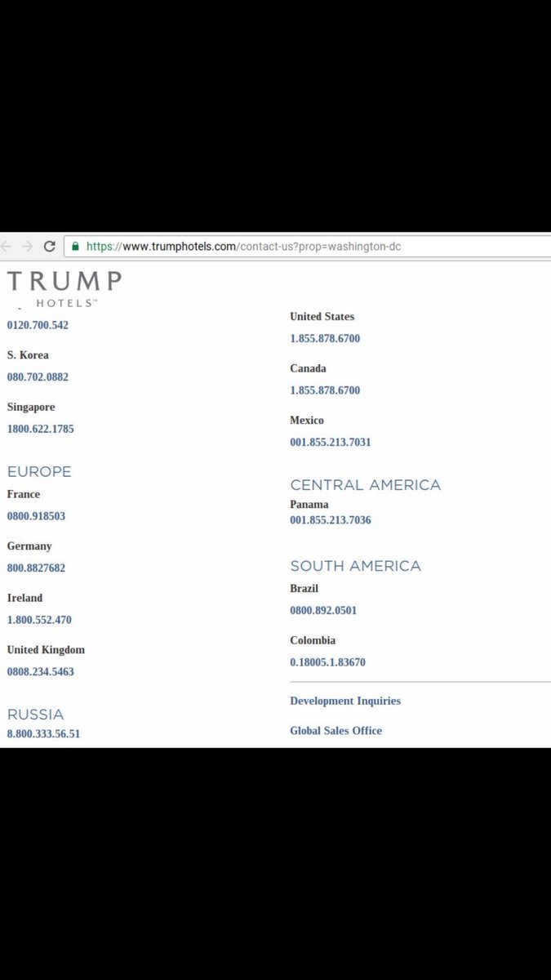Open the Trump Hotels logo

tap(64, 289)
